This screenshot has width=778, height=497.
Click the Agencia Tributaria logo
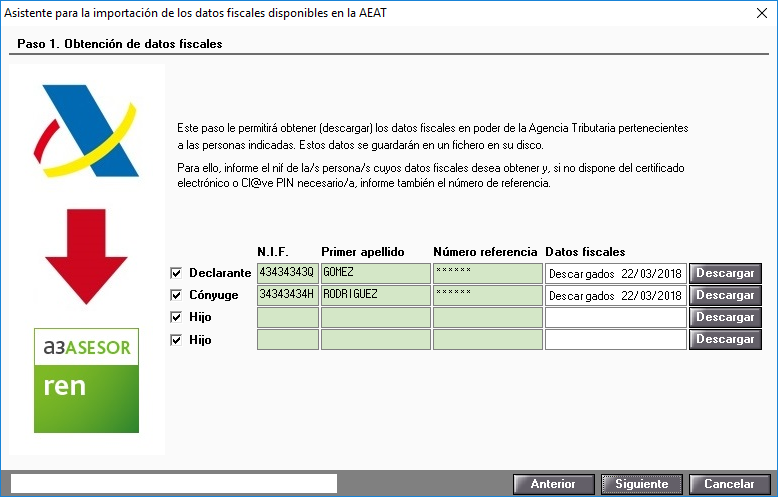(x=86, y=131)
